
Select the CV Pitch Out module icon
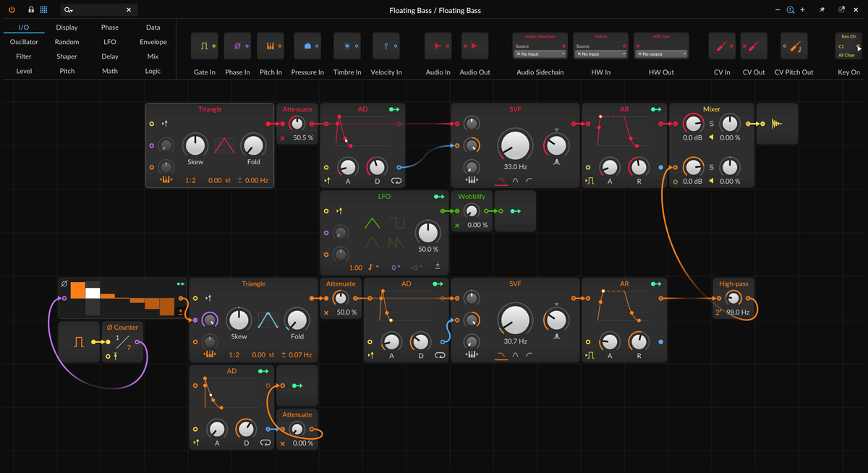click(793, 46)
